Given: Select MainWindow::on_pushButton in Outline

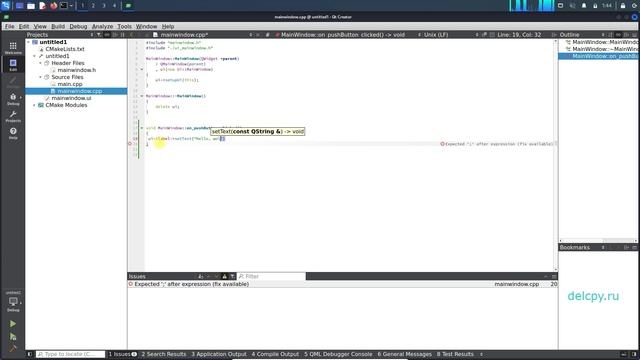Looking at the screenshot, I should click(598, 56).
